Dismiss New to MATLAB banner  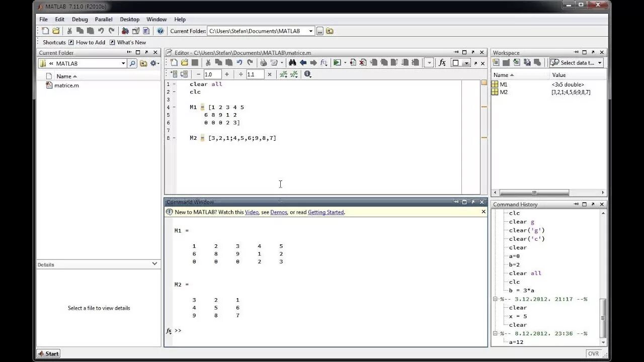pyautogui.click(x=484, y=212)
